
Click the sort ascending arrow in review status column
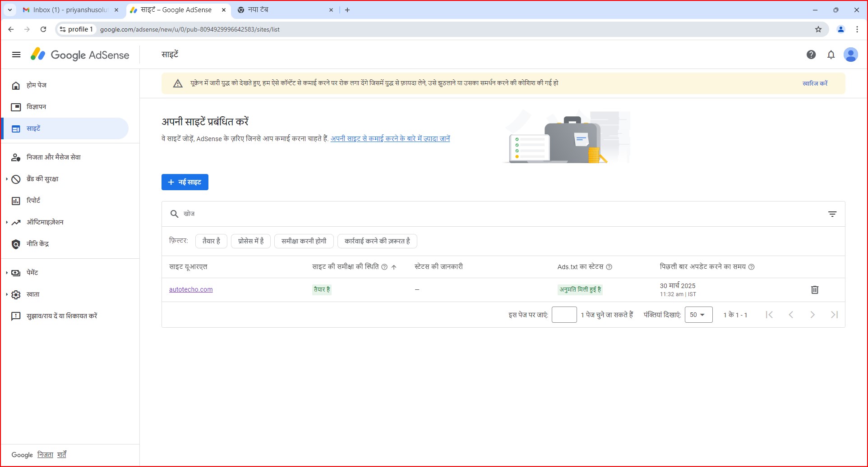pyautogui.click(x=394, y=267)
